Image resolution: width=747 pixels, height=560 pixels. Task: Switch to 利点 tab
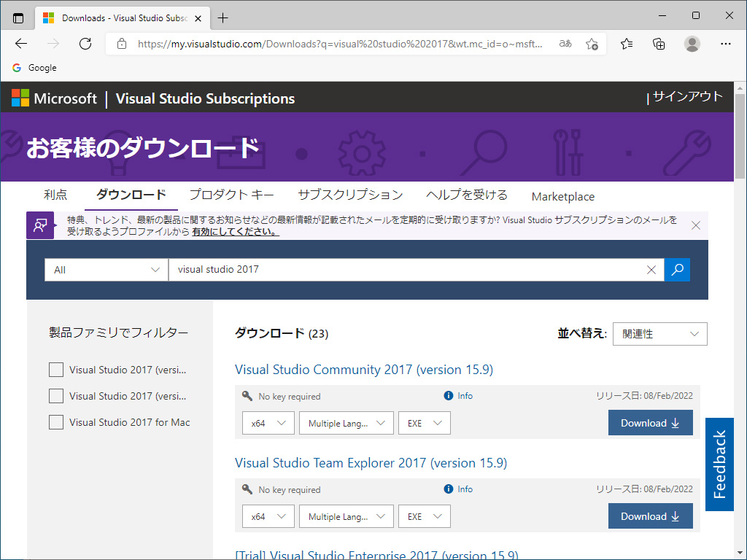click(x=55, y=195)
